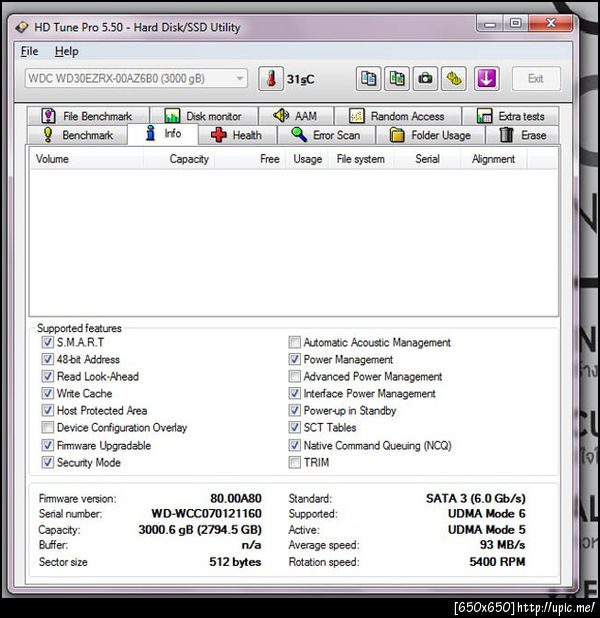Viewport: 600px width, 618px height.
Task: Maximize the HD Tune Pro window
Action: click(516, 24)
